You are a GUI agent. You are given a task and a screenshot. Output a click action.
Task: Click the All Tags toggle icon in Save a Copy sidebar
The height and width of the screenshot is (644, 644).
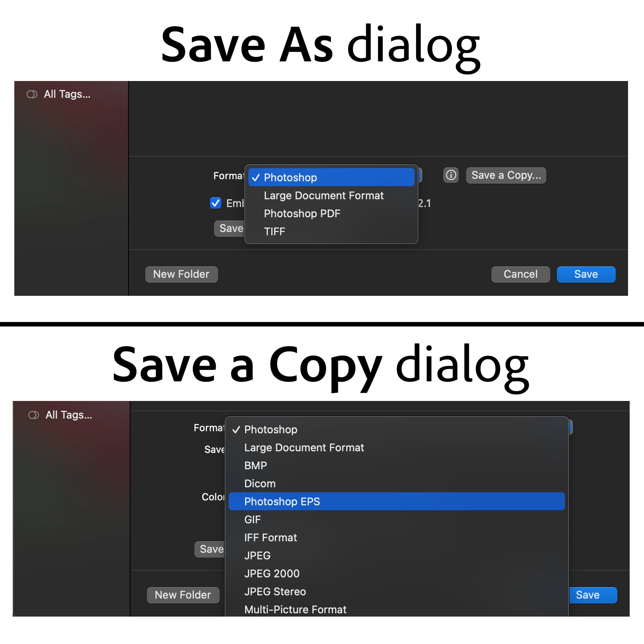(x=34, y=415)
